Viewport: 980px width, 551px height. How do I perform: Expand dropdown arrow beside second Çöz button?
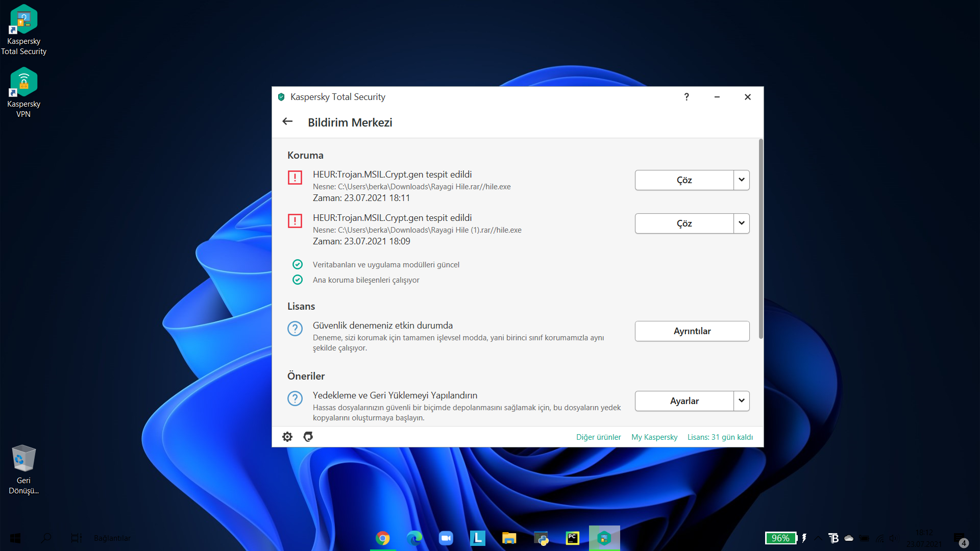[742, 223]
